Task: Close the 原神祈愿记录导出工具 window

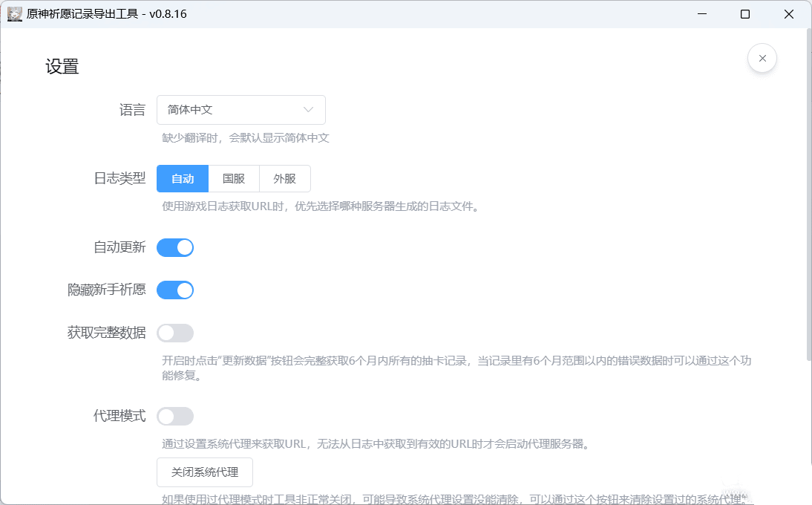Action: (x=788, y=14)
